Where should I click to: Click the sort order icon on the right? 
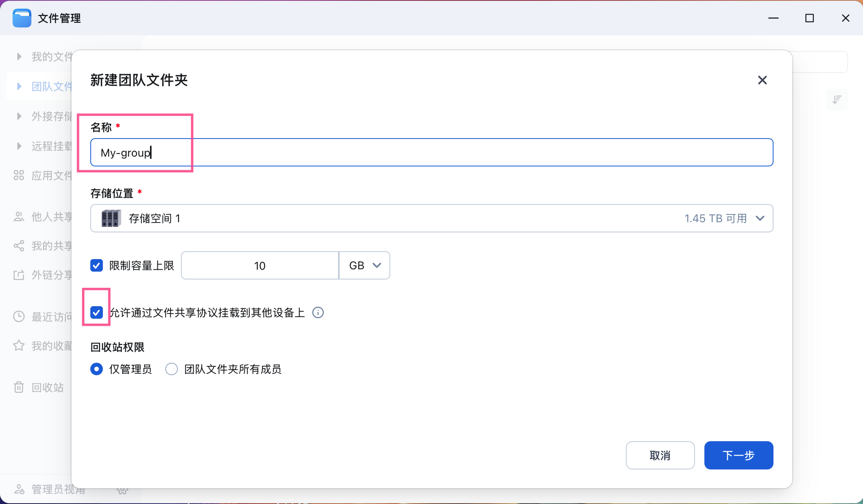pyautogui.click(x=837, y=99)
